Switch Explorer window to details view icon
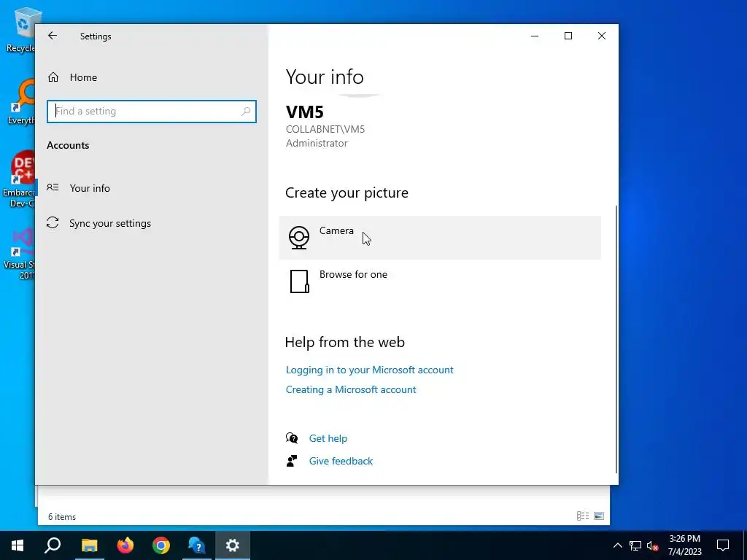The width and height of the screenshot is (747, 560). click(x=583, y=516)
